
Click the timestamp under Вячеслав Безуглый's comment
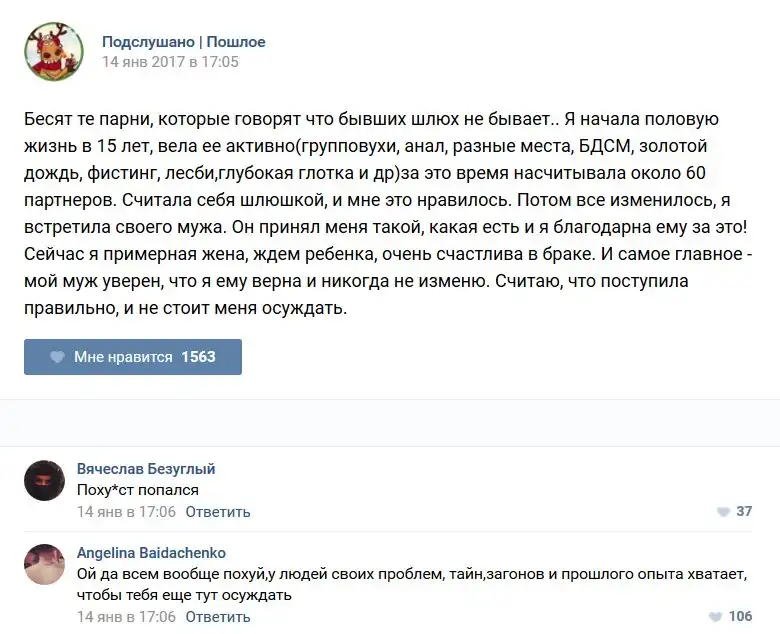point(126,512)
